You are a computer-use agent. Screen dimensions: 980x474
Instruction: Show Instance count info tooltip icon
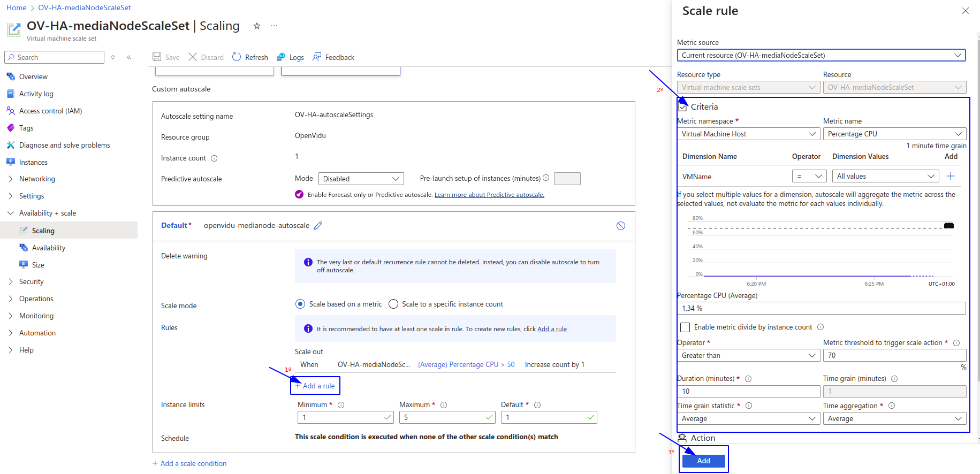pos(214,158)
